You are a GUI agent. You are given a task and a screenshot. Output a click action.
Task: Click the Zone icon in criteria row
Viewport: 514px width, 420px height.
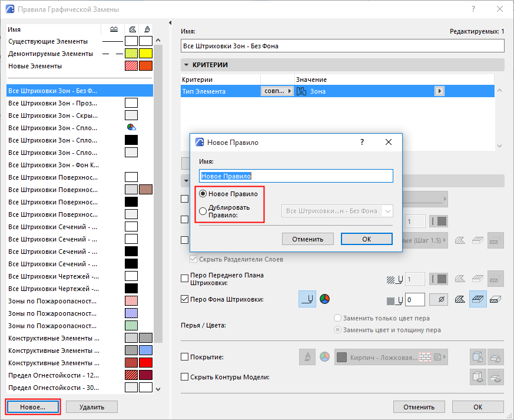coord(301,91)
